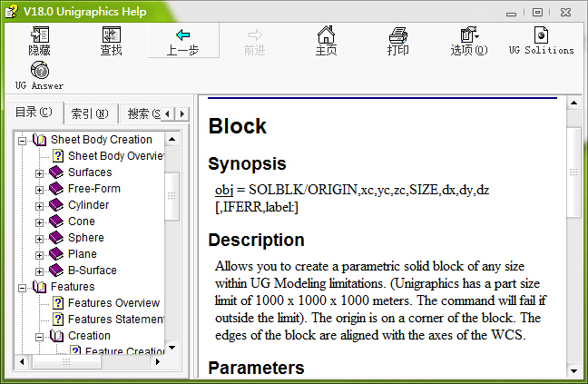Image resolution: width=588 pixels, height=384 pixels.
Task: Expand the Cone tree node
Action: click(x=39, y=222)
